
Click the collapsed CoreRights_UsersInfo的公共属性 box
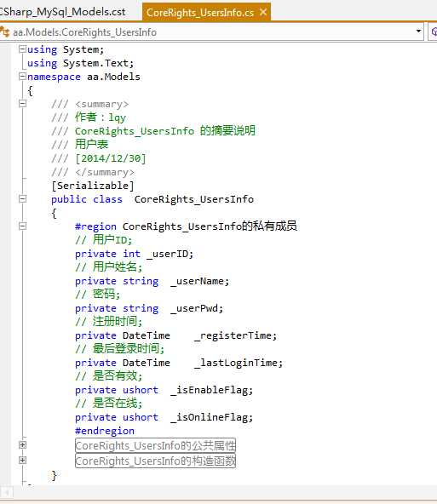[155, 446]
